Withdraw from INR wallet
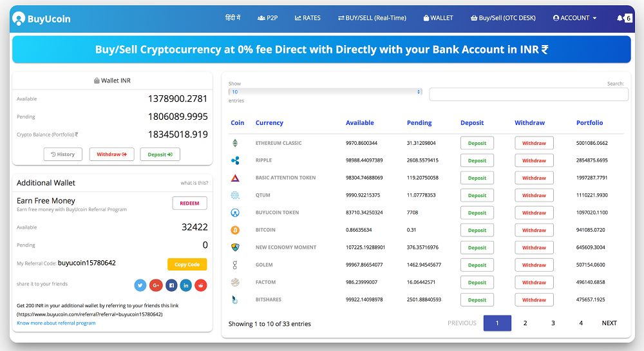 [111, 155]
